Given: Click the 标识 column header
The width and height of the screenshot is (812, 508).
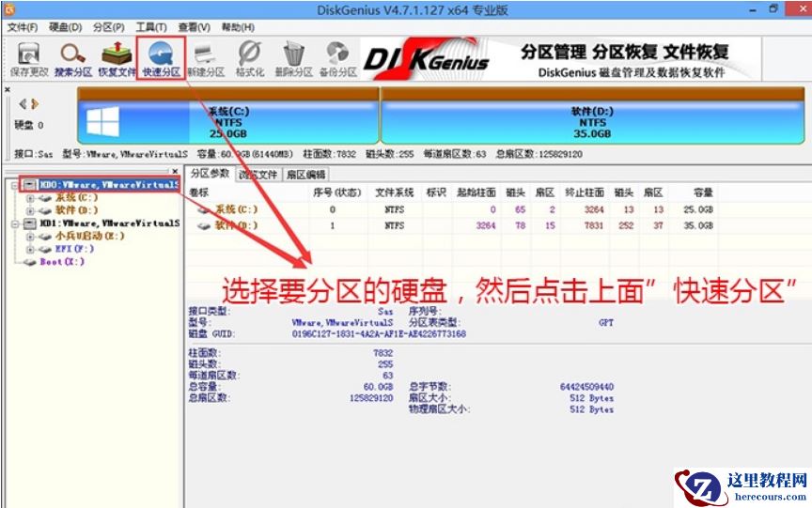Looking at the screenshot, I should pyautogui.click(x=437, y=192).
